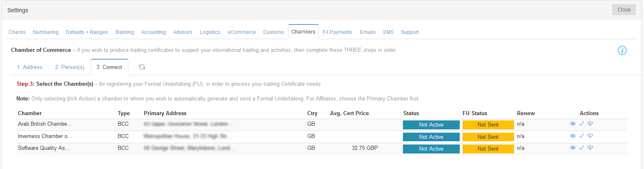
Task: Download from cloud for Software Quality As...
Action: pyautogui.click(x=590, y=147)
